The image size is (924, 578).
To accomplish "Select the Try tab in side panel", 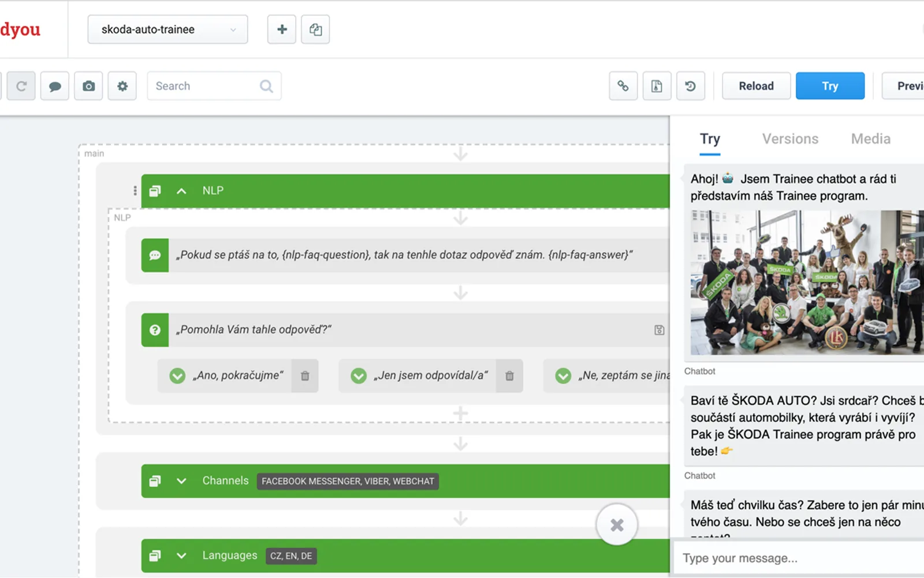I will pos(710,139).
